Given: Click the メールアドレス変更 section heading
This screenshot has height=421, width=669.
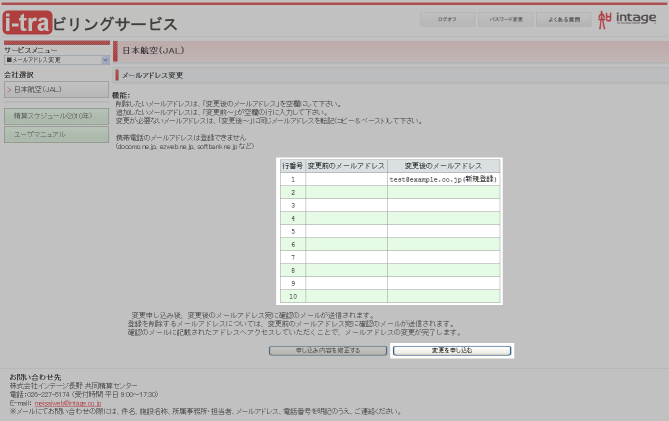Looking at the screenshot, I should (x=152, y=75).
